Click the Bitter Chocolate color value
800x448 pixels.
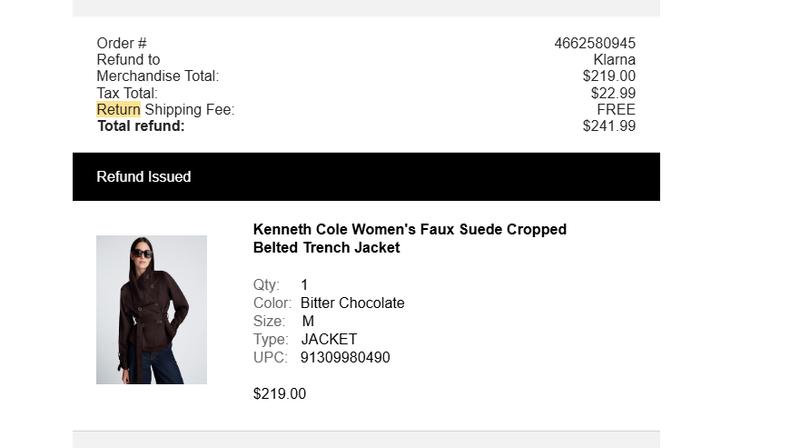click(352, 303)
